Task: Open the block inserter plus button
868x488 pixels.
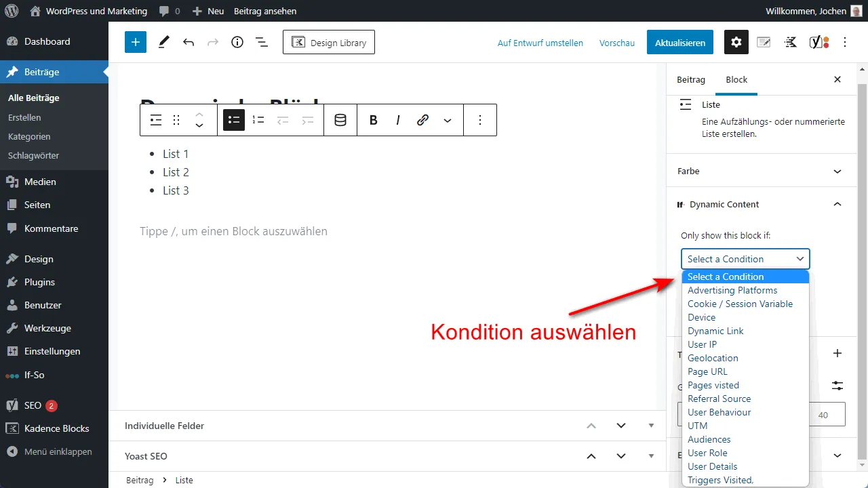Action: 136,42
